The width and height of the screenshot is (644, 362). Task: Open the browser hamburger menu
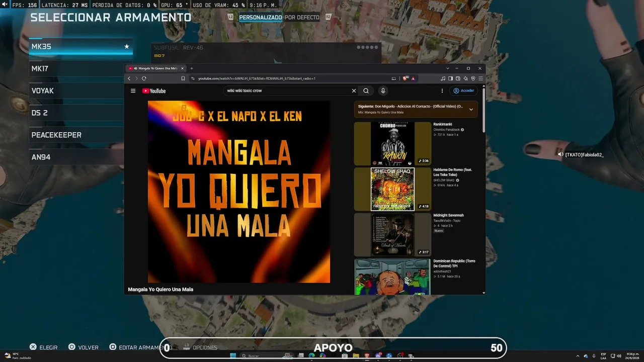480,78
